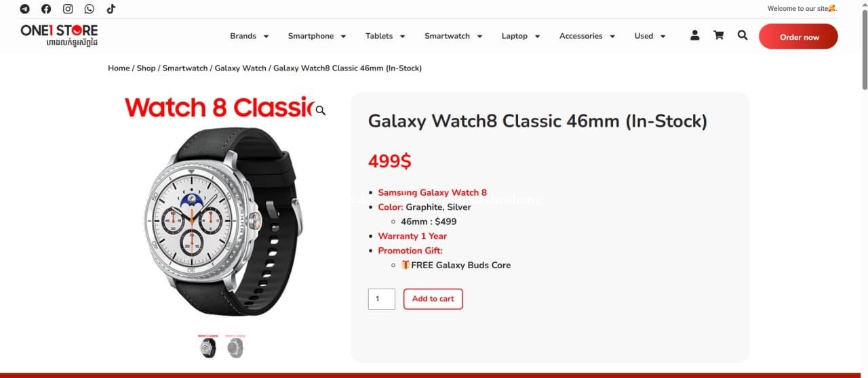The width and height of the screenshot is (868, 378).
Task: Click the One1 Store logo
Action: point(59,36)
